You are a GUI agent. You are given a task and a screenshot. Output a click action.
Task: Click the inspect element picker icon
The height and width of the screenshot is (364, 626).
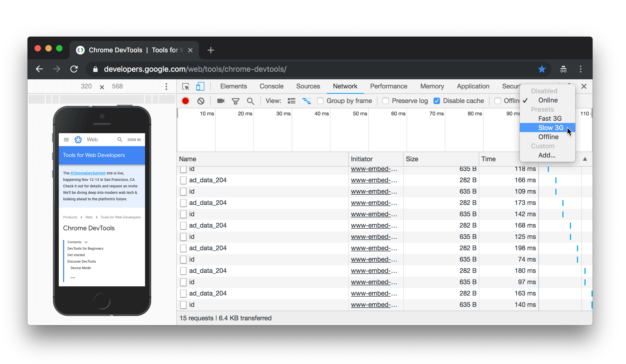point(186,86)
